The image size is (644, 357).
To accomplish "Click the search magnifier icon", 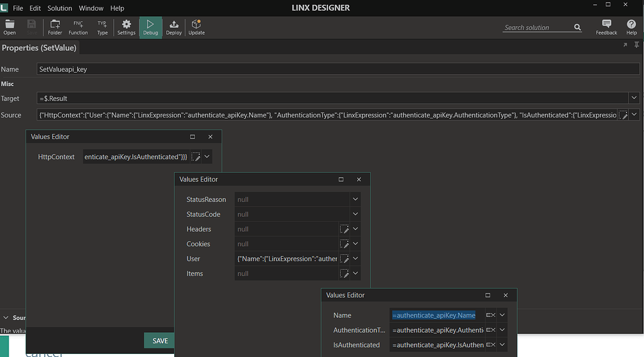I will pos(577,27).
